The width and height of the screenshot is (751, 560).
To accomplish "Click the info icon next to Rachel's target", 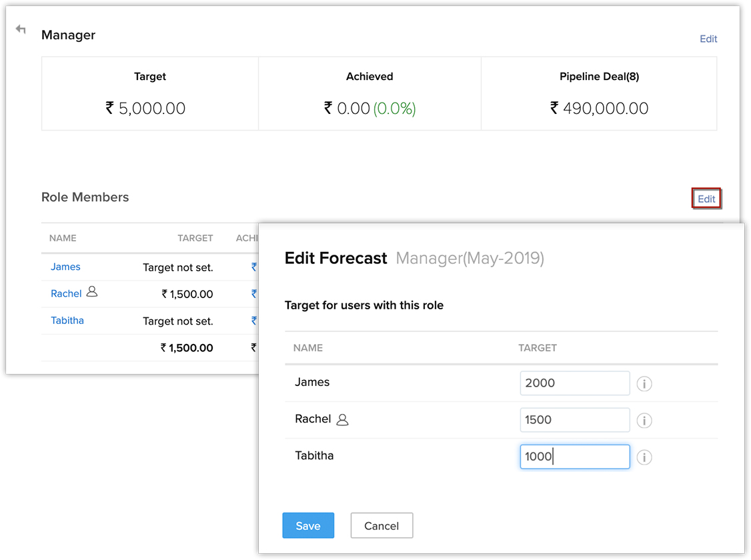I will coord(644,421).
